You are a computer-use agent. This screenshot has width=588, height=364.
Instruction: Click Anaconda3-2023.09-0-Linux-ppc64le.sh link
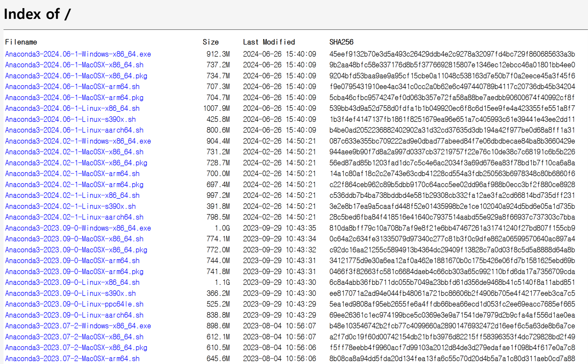coord(74,304)
